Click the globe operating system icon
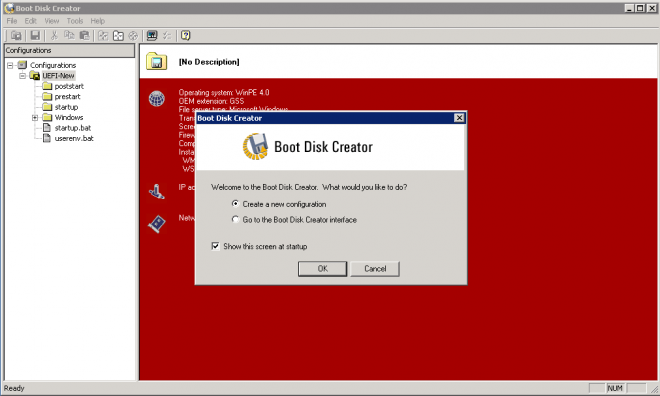660x396 pixels. coord(157,99)
